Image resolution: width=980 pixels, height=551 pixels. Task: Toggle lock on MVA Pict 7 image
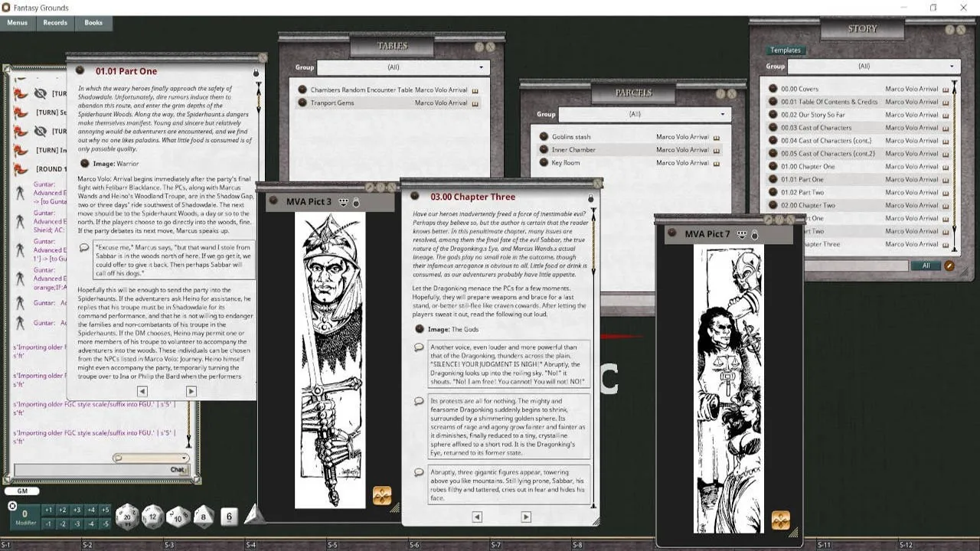754,234
